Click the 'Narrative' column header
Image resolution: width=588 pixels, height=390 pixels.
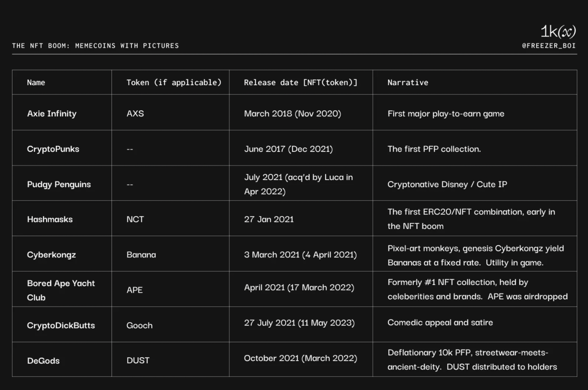pyautogui.click(x=408, y=83)
